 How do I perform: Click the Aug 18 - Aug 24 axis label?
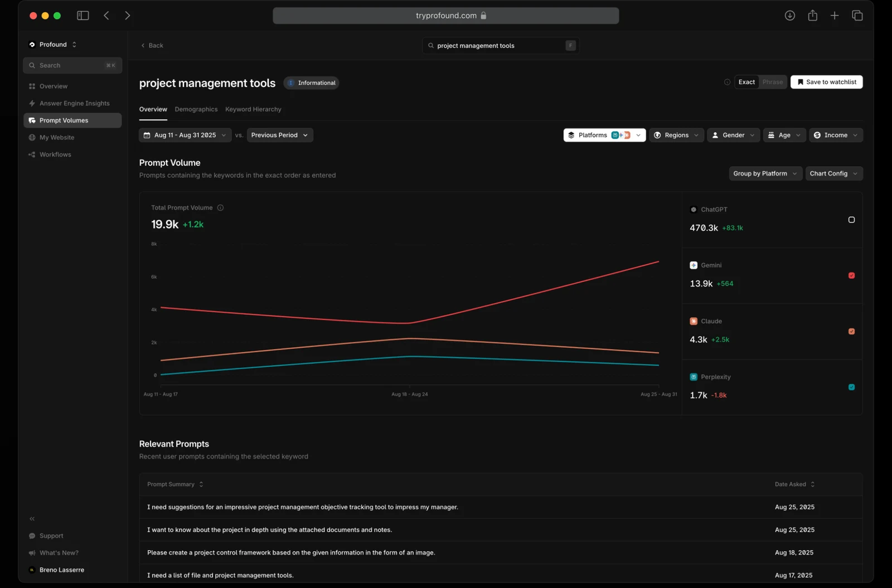(x=410, y=395)
